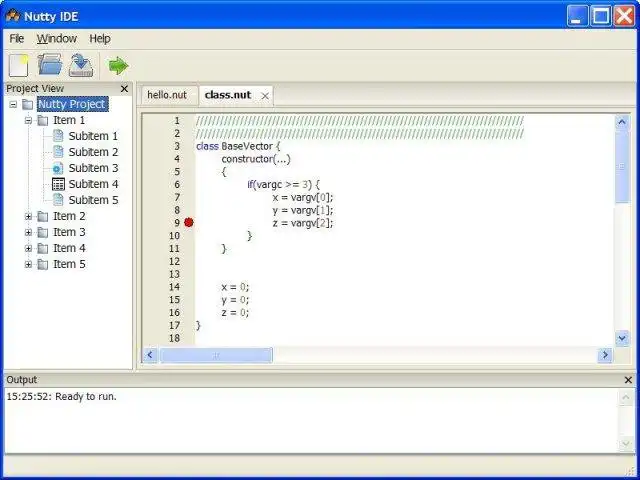Click the Subitem 4 table icon
The width and height of the screenshot is (640, 480).
[x=58, y=184]
